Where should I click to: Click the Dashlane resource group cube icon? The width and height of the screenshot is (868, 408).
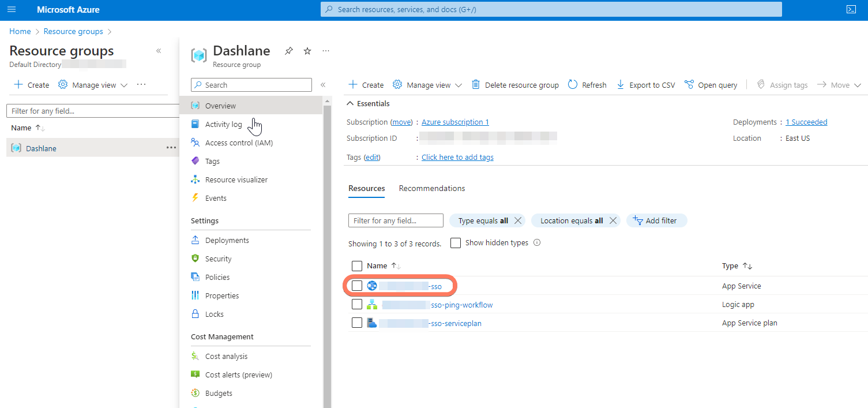pyautogui.click(x=199, y=55)
